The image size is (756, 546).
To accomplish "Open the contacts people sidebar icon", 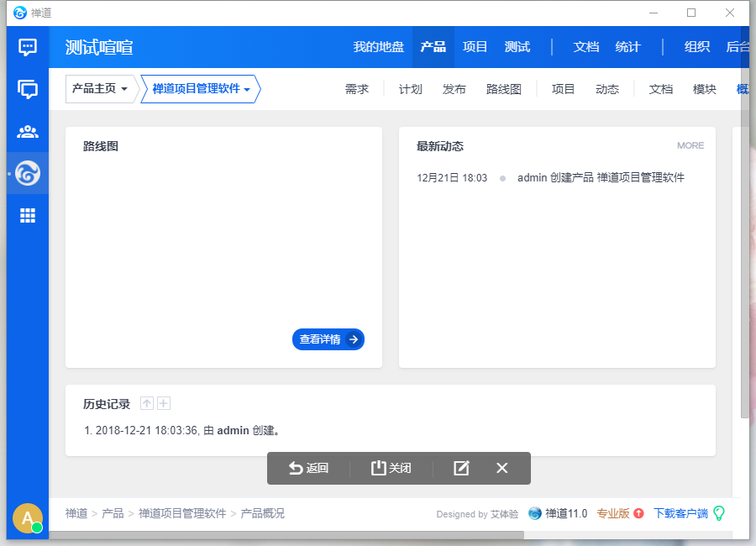I will coord(28,131).
